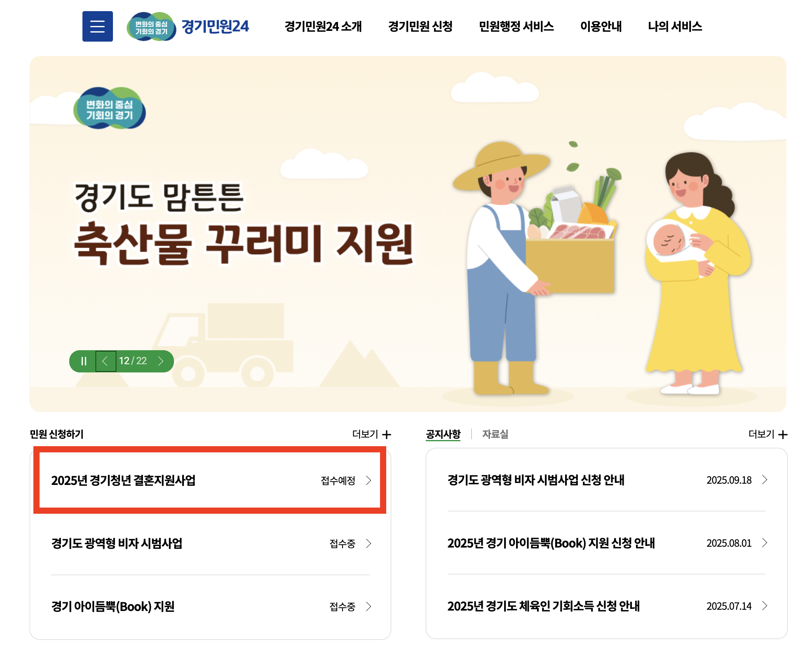
Task: Click the 경기민원24 logo
Action: [188, 26]
